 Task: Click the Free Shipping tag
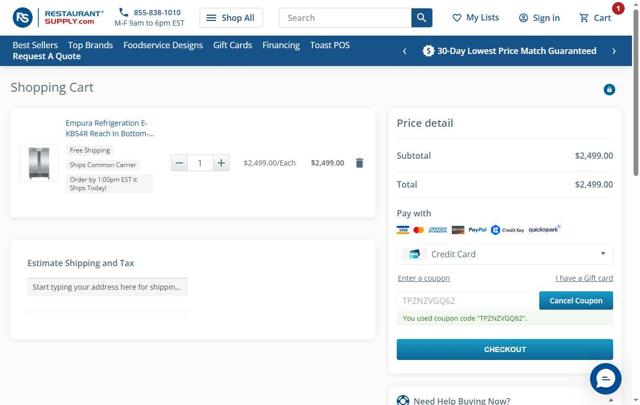point(90,150)
